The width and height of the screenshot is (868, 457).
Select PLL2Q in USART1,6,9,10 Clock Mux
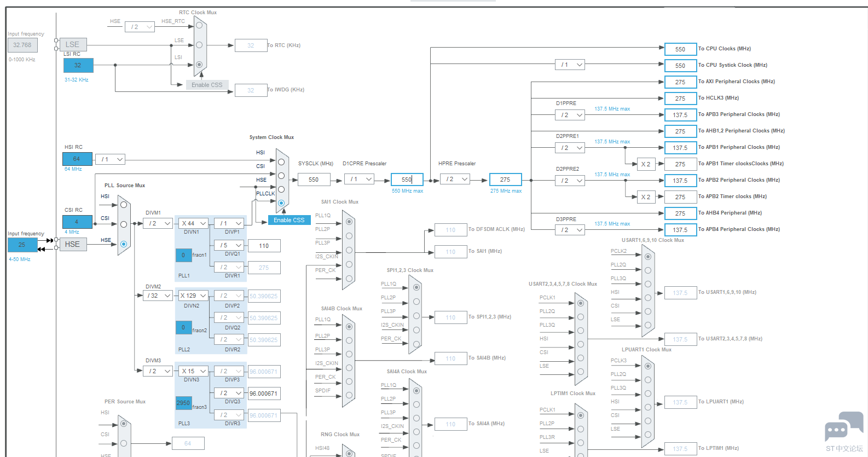pos(648,270)
